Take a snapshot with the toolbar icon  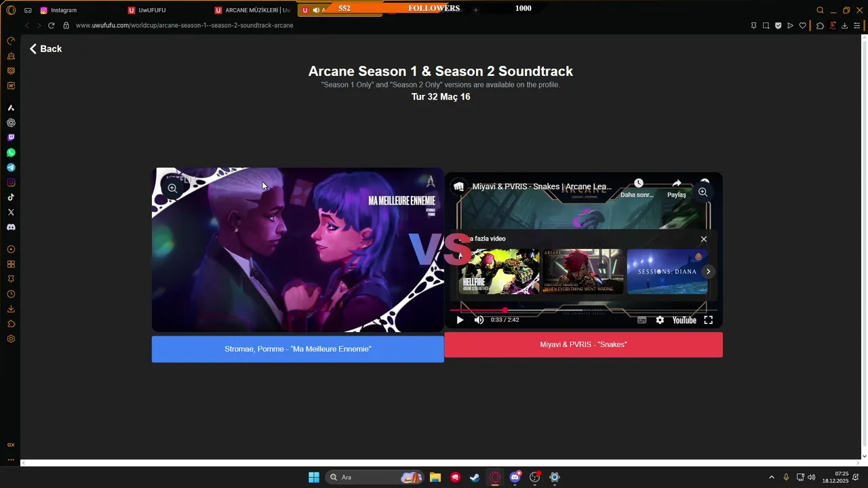point(766,26)
